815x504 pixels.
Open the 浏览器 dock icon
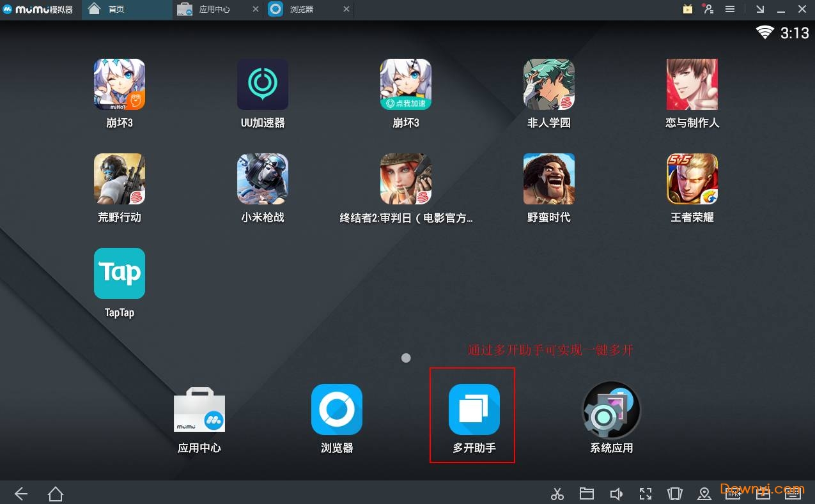click(336, 409)
